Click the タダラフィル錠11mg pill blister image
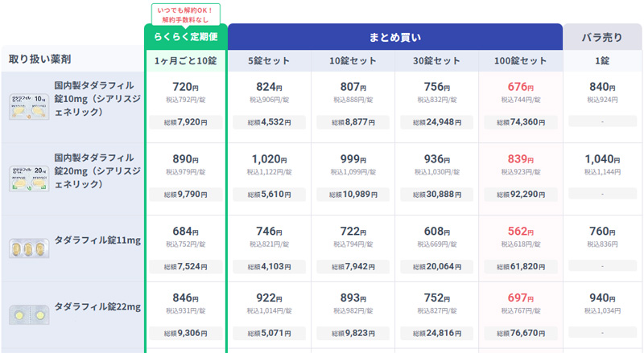This screenshot has height=353, width=644. coord(27,248)
